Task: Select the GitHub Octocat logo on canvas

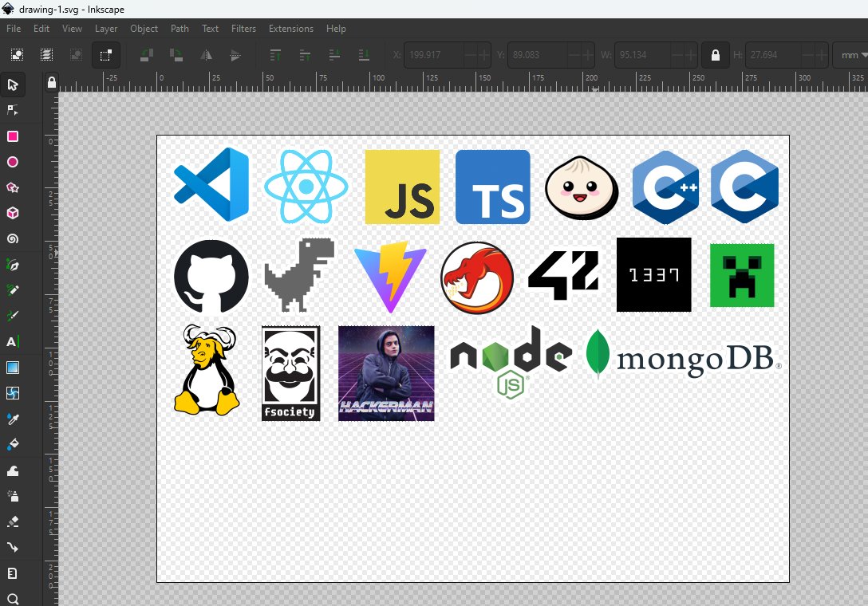Action: pos(211,276)
